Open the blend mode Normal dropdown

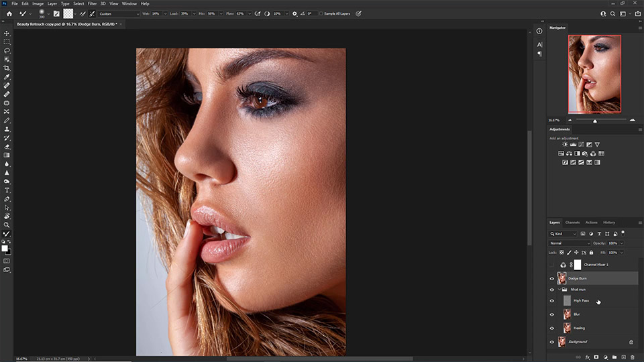(x=570, y=243)
